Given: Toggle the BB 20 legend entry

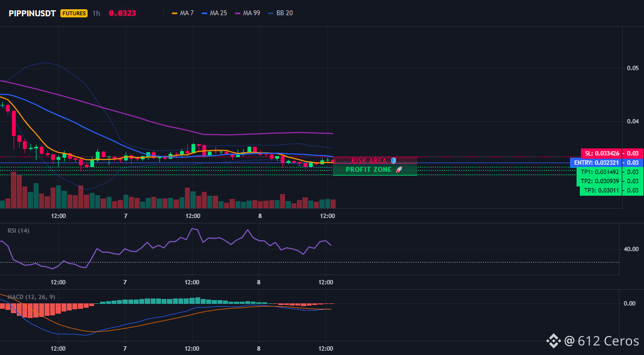Looking at the screenshot, I should [x=281, y=13].
